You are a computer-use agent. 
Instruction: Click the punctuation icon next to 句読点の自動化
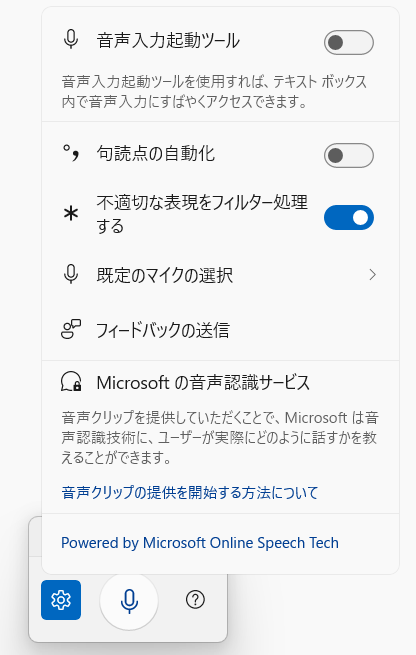pos(71,153)
